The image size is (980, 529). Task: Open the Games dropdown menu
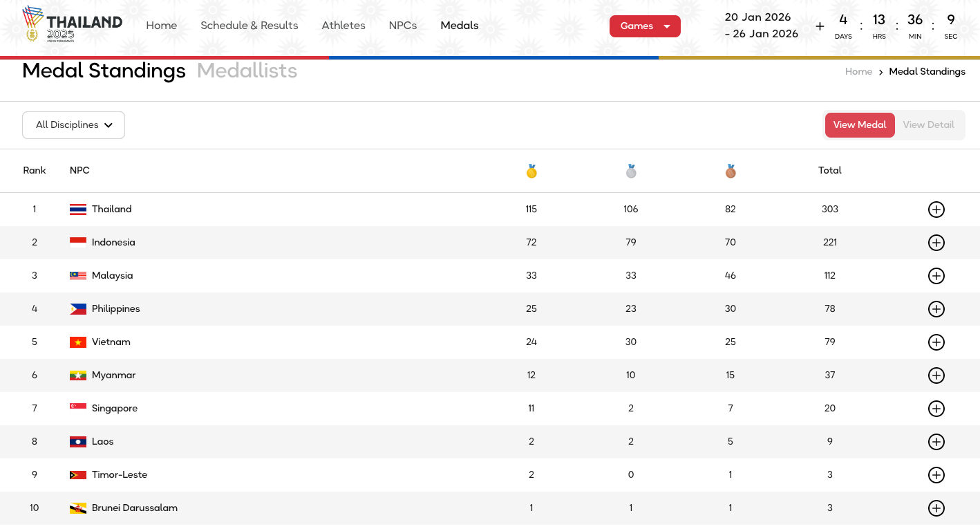coord(644,26)
